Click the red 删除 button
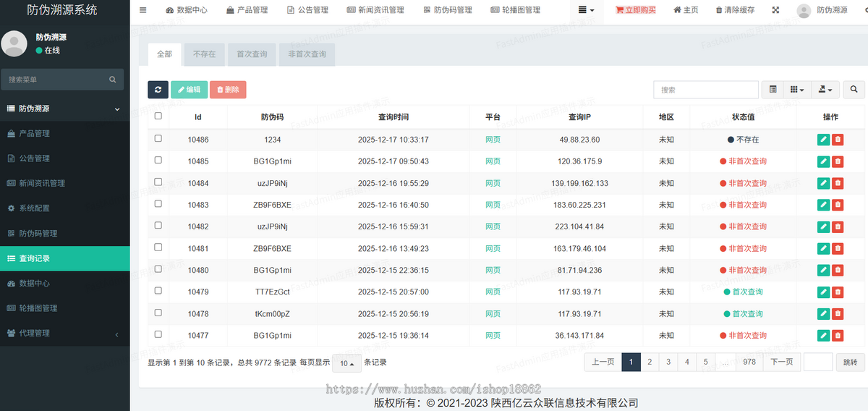 click(x=228, y=90)
